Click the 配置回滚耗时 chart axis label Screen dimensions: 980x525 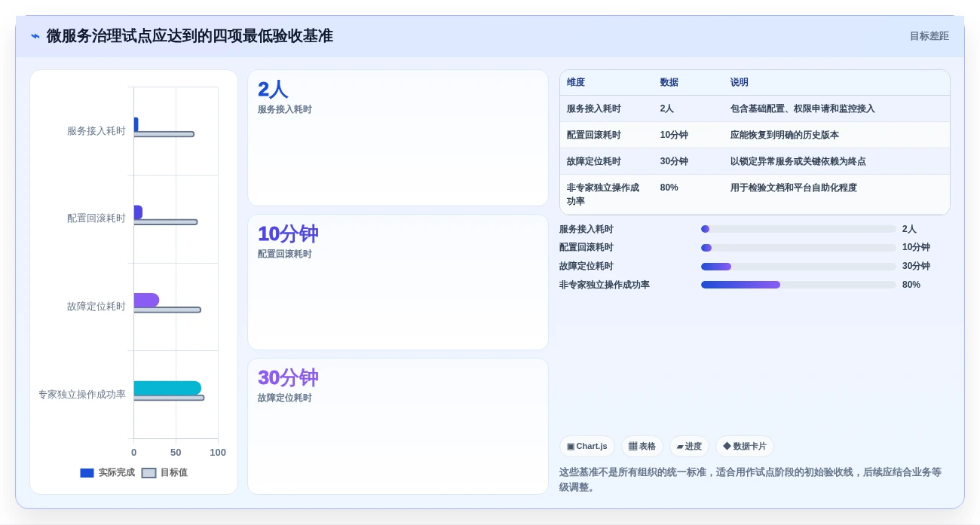click(96, 218)
